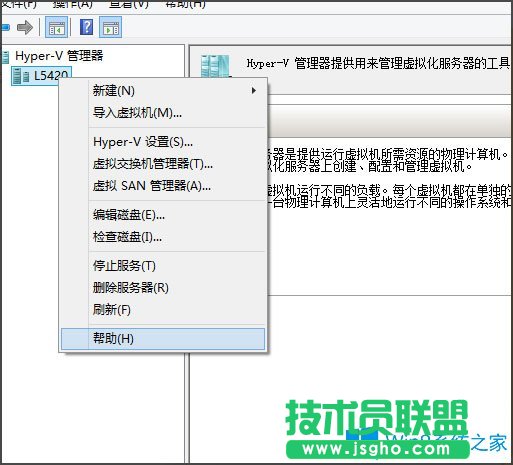Viewport: 513px width, 465px height.
Task: Choose 编辑磁盘(E)... in context menu
Action: click(x=163, y=215)
